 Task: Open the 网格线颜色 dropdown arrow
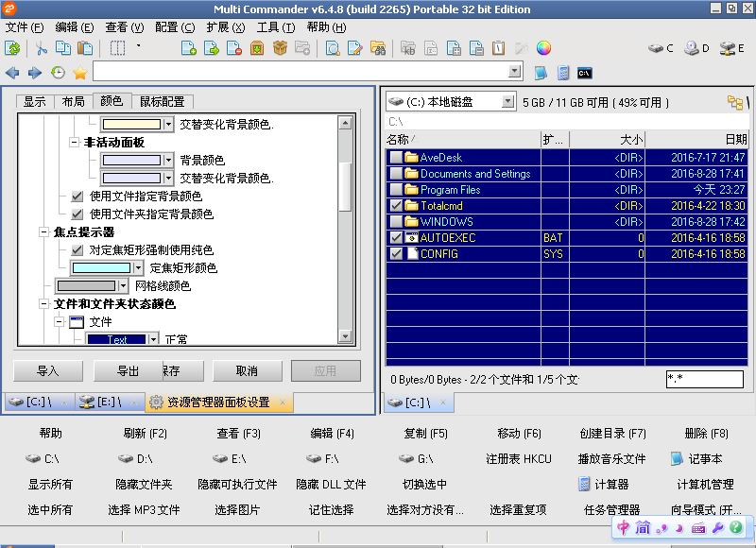[x=123, y=285]
